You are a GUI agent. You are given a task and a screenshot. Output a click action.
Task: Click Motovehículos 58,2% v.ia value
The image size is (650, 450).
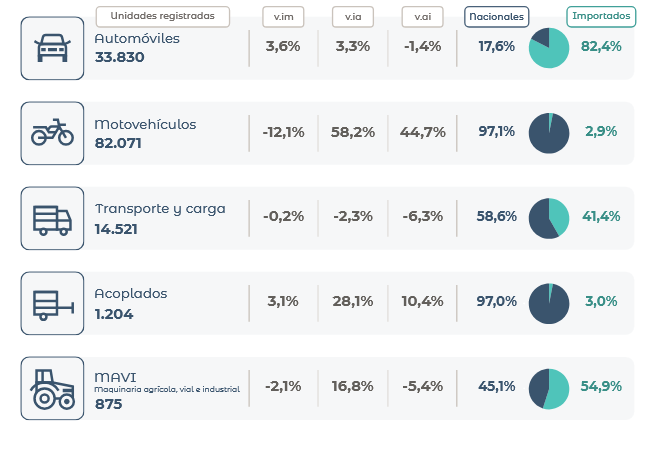(354, 133)
